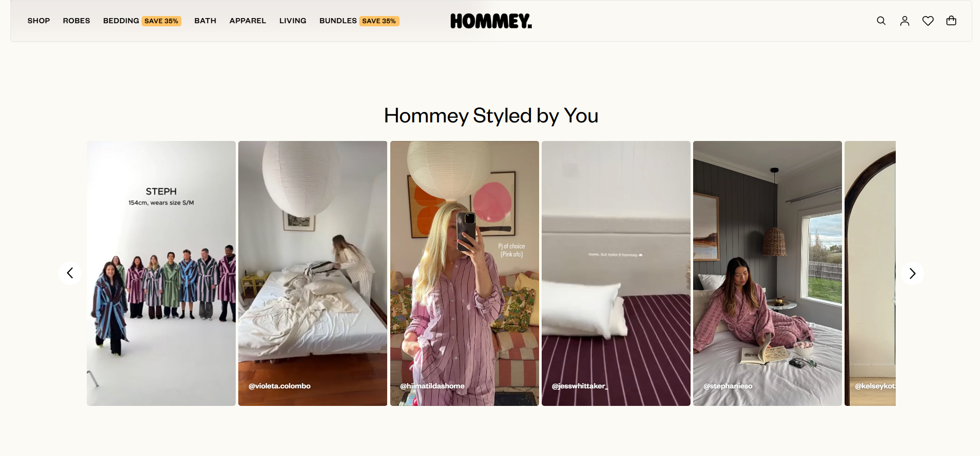Advance to the next carousel slide
The image size is (980, 456).
coord(912,273)
